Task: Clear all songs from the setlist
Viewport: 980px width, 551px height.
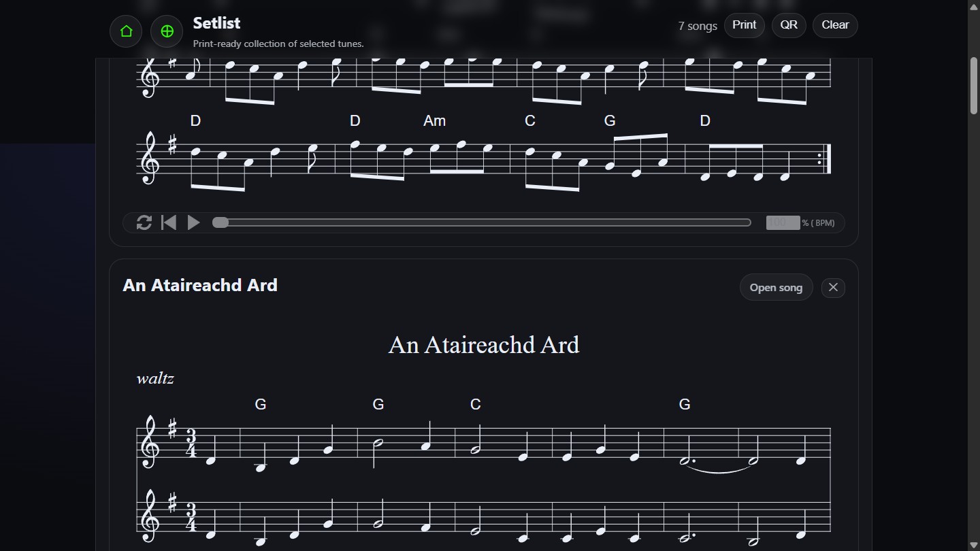Action: click(x=835, y=24)
